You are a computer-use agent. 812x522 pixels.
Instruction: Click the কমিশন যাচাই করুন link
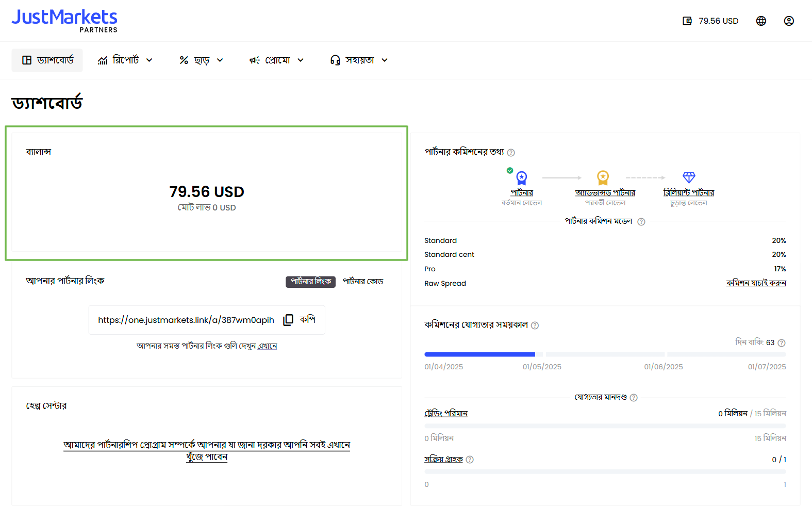[756, 283]
